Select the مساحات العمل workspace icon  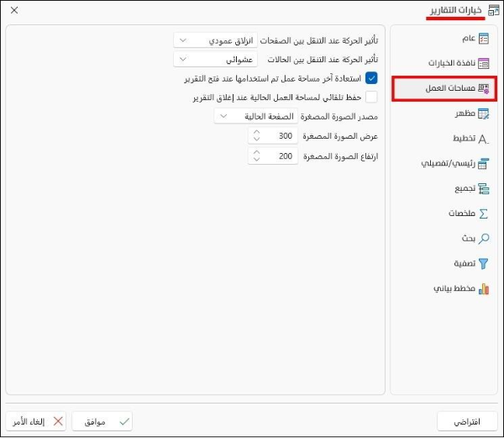[484, 88]
